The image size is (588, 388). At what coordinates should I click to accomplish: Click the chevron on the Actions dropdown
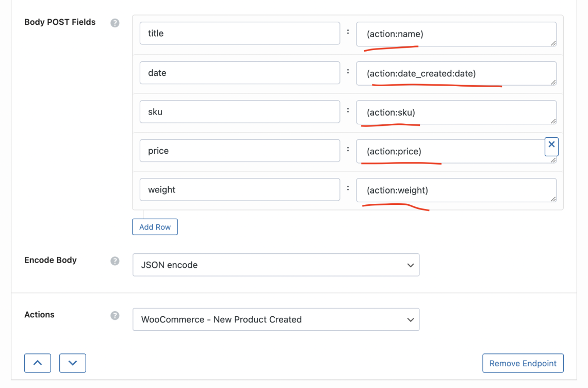[x=411, y=319]
